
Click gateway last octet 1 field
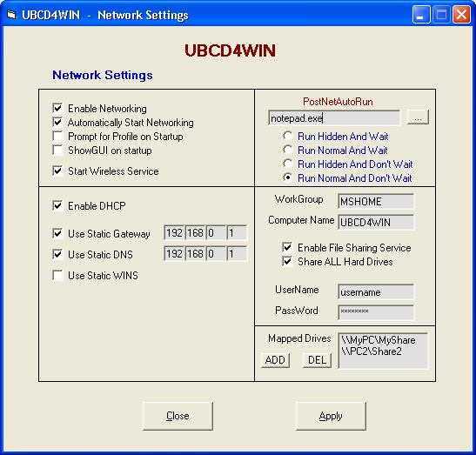tap(237, 233)
